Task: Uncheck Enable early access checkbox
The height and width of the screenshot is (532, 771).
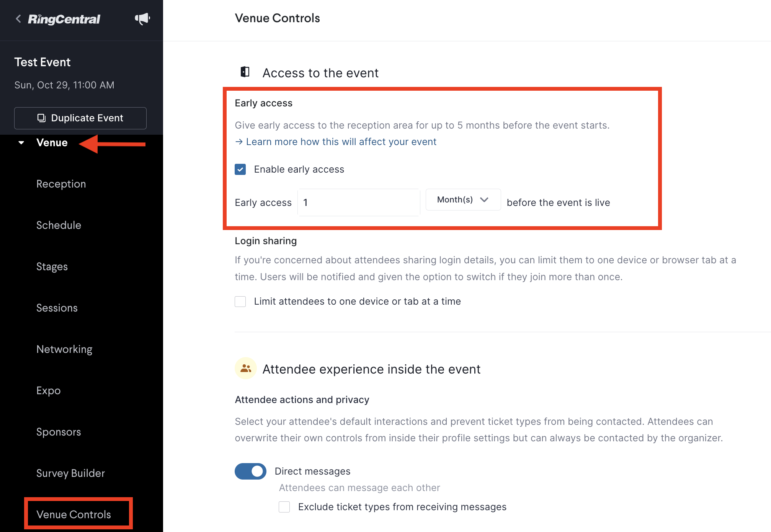Action: 240,169
